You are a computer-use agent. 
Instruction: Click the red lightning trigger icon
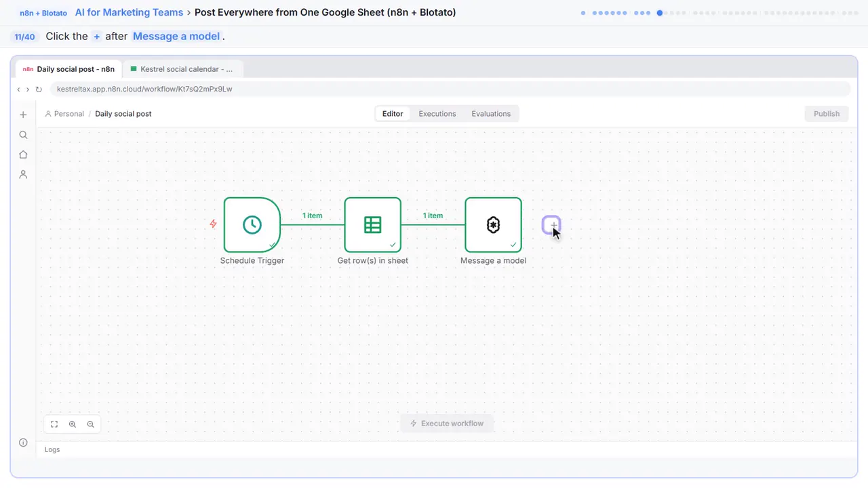[213, 224]
